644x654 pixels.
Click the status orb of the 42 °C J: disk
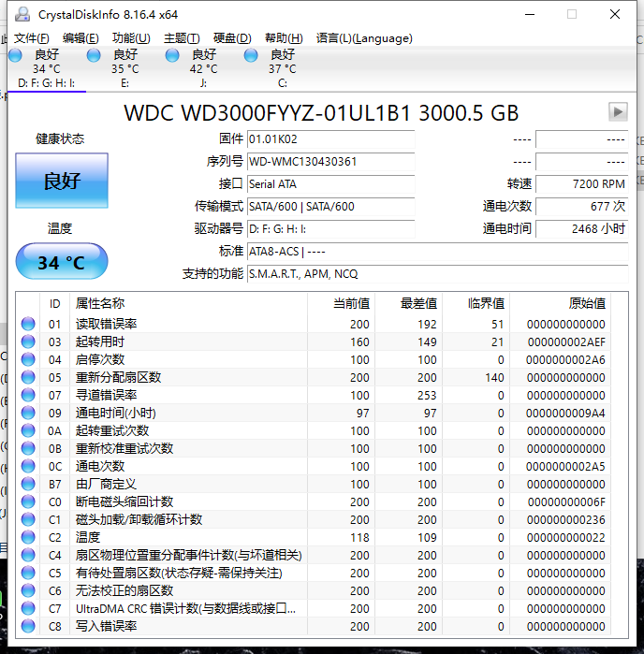[172, 55]
